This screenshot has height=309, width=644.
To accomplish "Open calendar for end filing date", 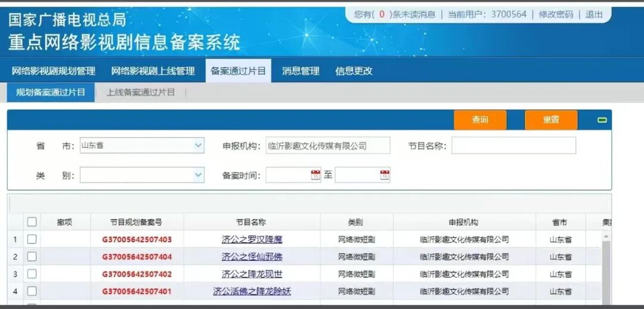I will tap(385, 175).
